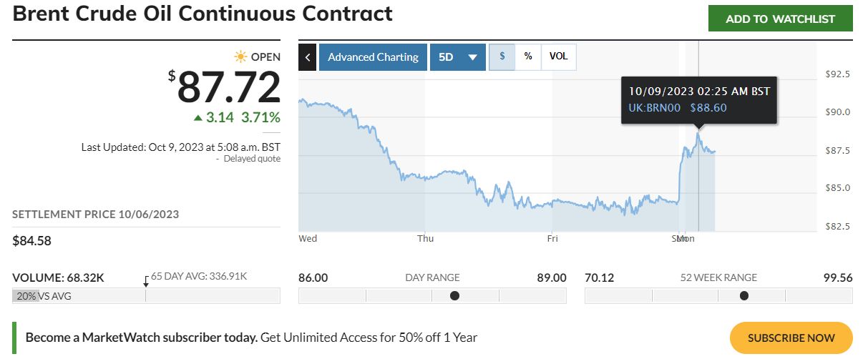Toggle chart to percent view

[528, 56]
